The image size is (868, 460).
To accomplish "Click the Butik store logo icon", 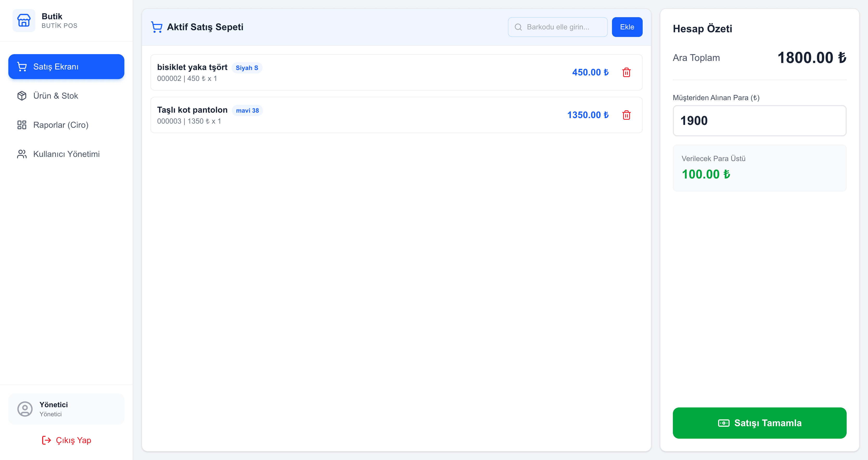I will [x=24, y=21].
